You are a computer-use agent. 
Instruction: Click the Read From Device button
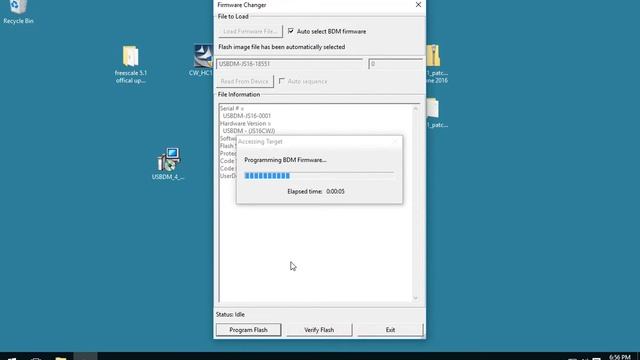(244, 81)
